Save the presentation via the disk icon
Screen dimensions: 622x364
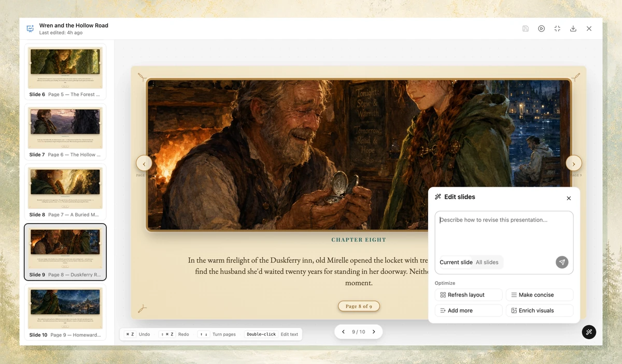tap(526, 28)
